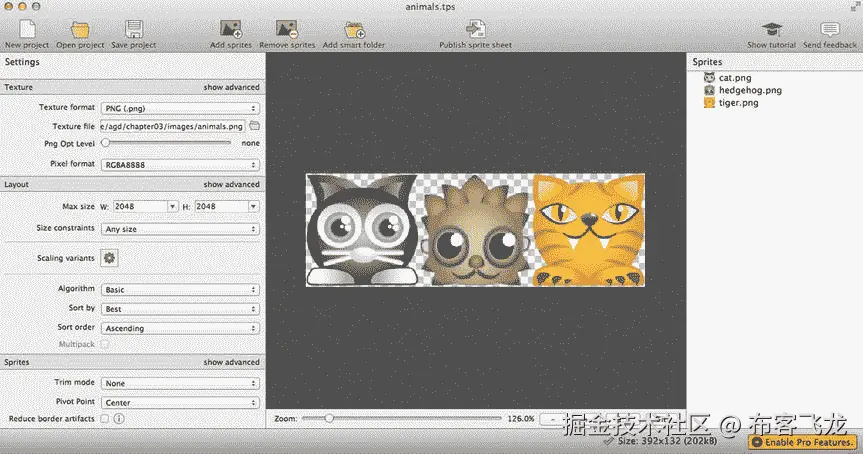Click the info icon beside Reduce border artifacts
Screen dimensions: 863x454
[119, 418]
